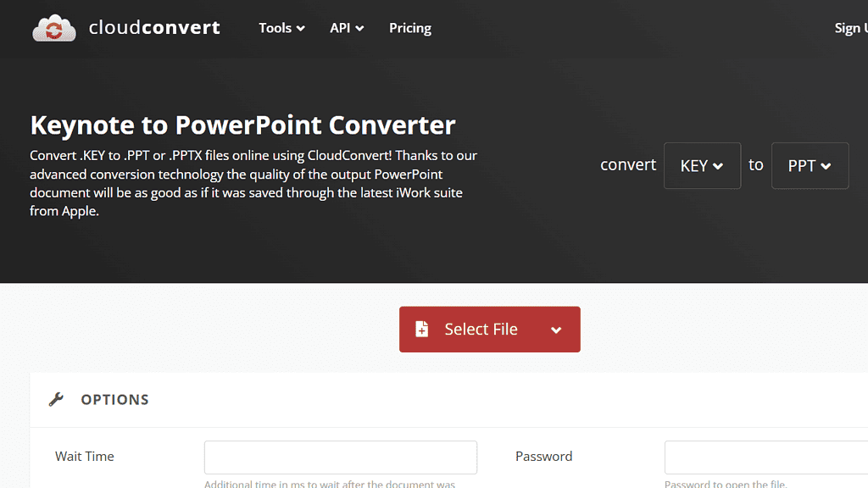Click the Password label
Viewport: 868px width, 488px height.
point(543,457)
